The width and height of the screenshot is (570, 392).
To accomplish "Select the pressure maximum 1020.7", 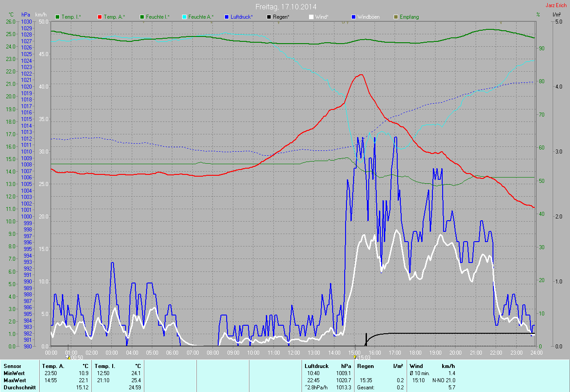I will [343, 380].
